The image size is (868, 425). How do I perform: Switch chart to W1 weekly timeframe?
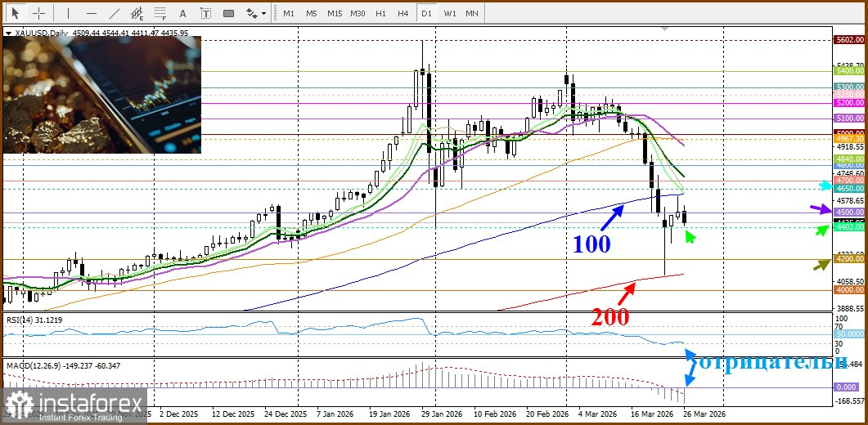pos(449,13)
